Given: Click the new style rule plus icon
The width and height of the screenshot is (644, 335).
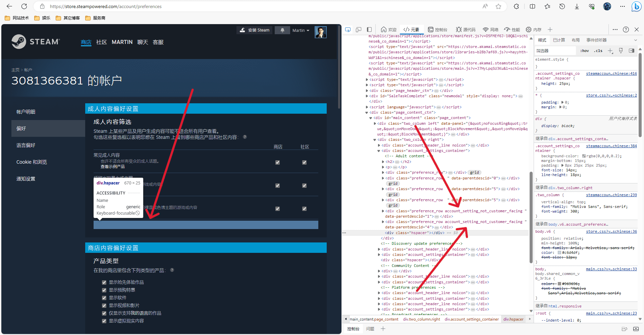Looking at the screenshot, I should coord(610,51).
